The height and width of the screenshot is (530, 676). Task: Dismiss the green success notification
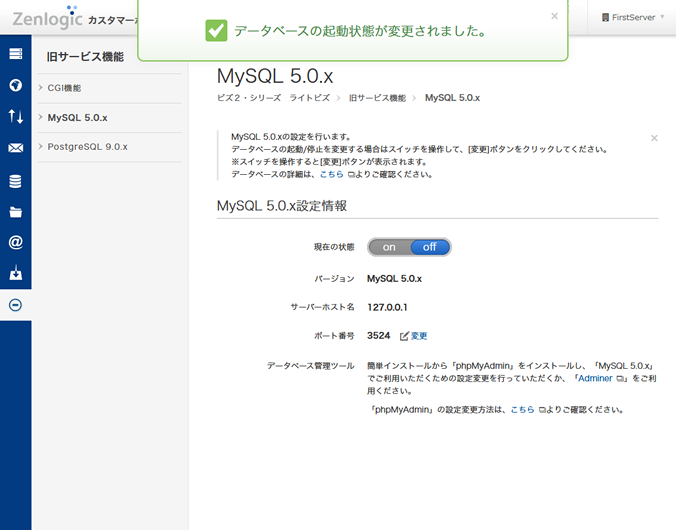click(554, 16)
